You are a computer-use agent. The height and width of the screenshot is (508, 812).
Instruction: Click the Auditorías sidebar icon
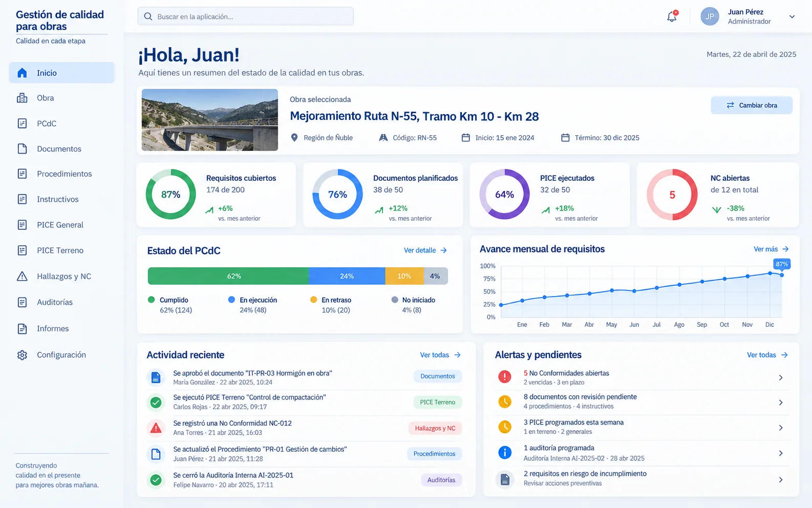(22, 302)
